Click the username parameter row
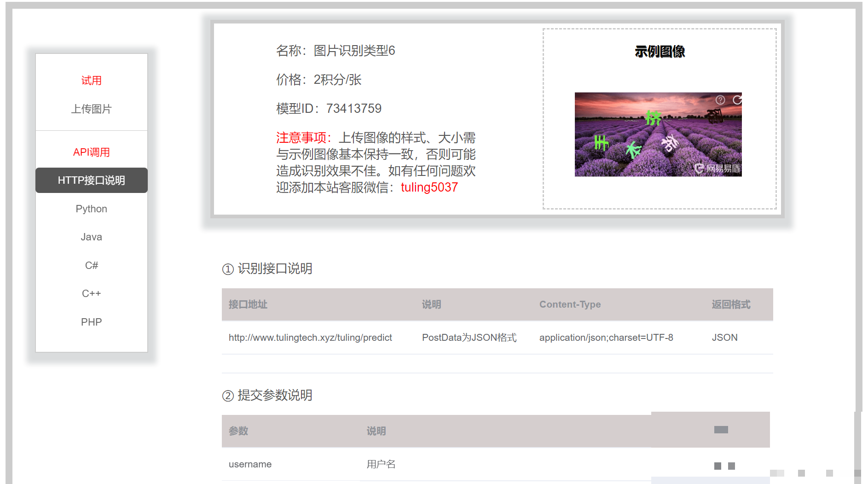The width and height of the screenshot is (868, 484). point(250,464)
